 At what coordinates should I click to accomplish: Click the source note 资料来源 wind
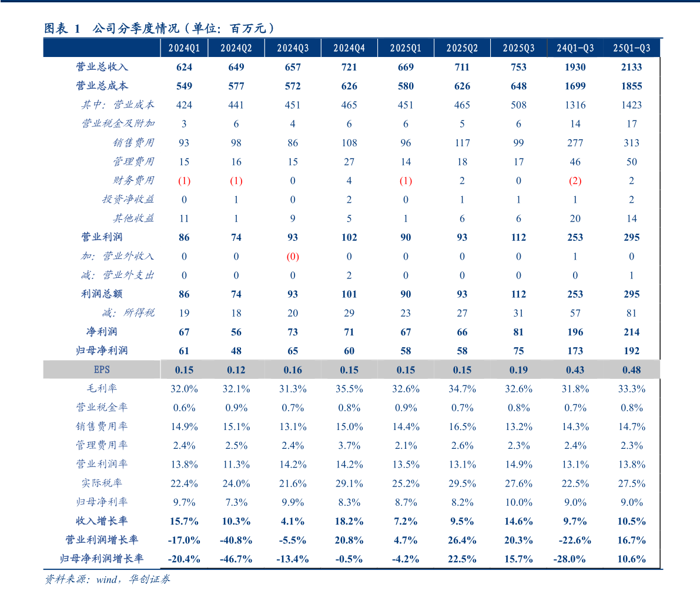pyautogui.click(x=107, y=579)
